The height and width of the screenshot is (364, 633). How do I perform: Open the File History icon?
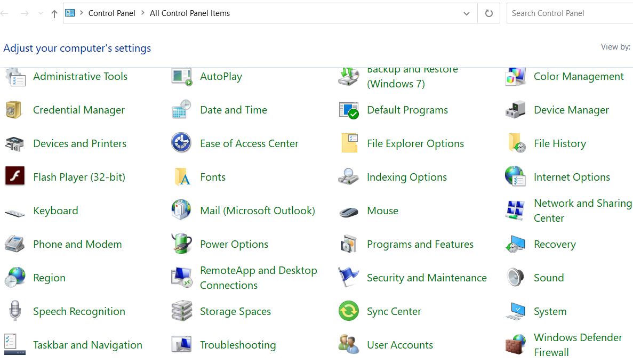(x=517, y=143)
